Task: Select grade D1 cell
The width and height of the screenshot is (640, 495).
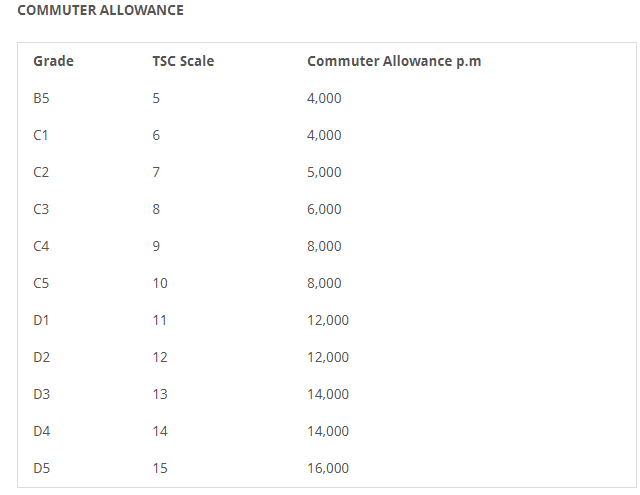Action: pyautogui.click(x=41, y=320)
